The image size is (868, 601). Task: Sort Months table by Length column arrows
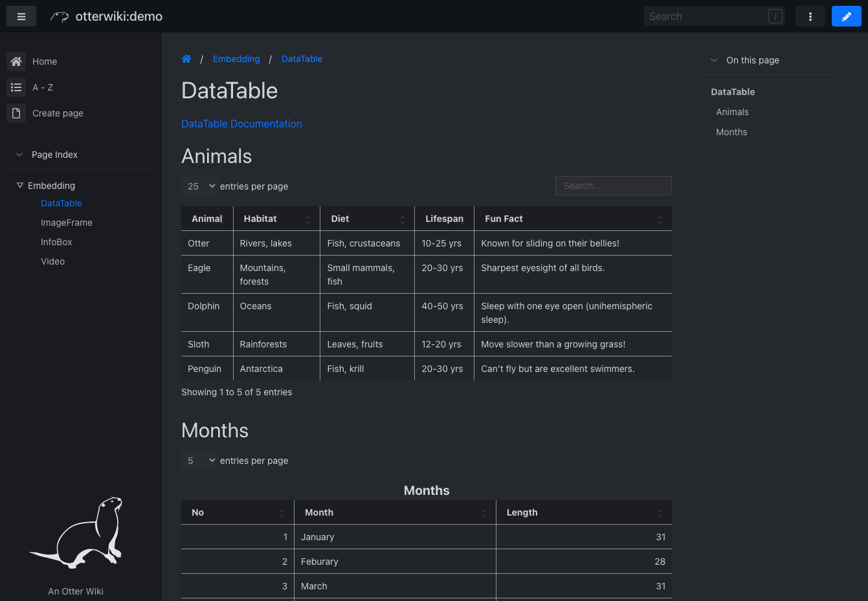pyautogui.click(x=660, y=513)
